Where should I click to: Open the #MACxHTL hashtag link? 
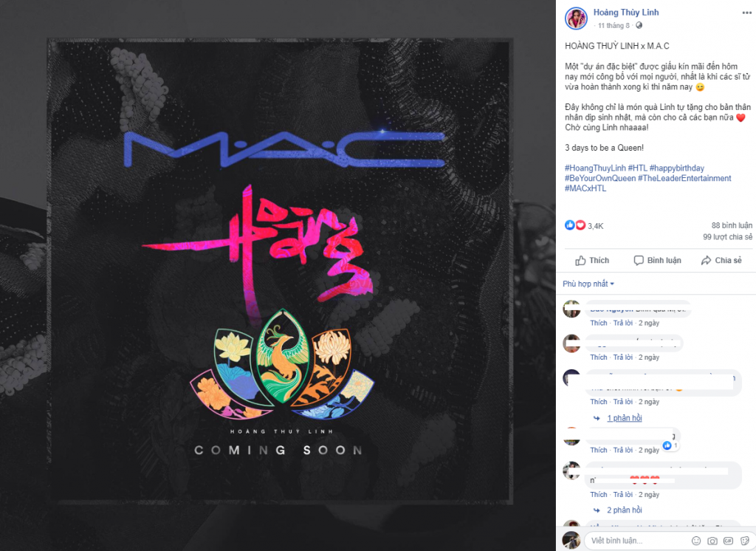point(585,188)
